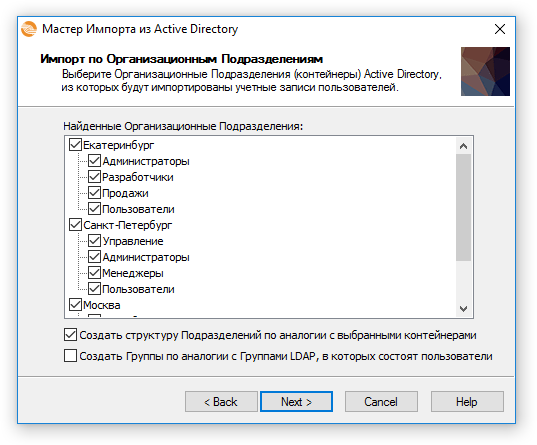
Task: Enable creating groups from LDAP groups
Action: click(x=70, y=356)
